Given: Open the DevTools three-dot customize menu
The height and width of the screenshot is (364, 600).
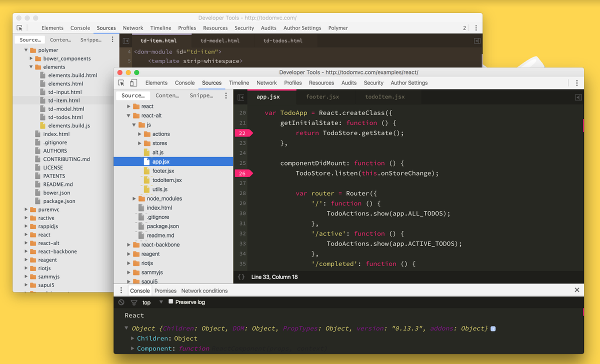Looking at the screenshot, I should tap(577, 82).
